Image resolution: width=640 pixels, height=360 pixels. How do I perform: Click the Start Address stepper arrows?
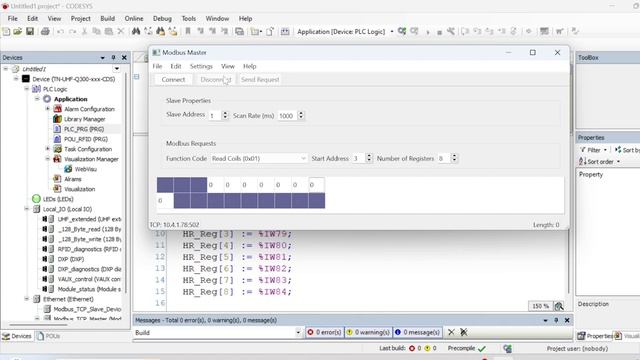pyautogui.click(x=369, y=158)
